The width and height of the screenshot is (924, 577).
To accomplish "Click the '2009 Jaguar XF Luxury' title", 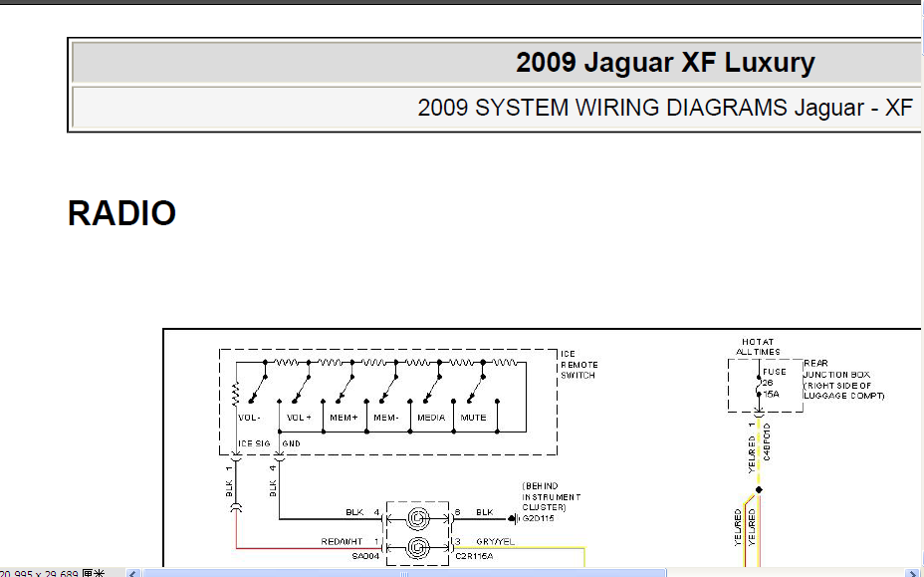I will click(x=665, y=62).
